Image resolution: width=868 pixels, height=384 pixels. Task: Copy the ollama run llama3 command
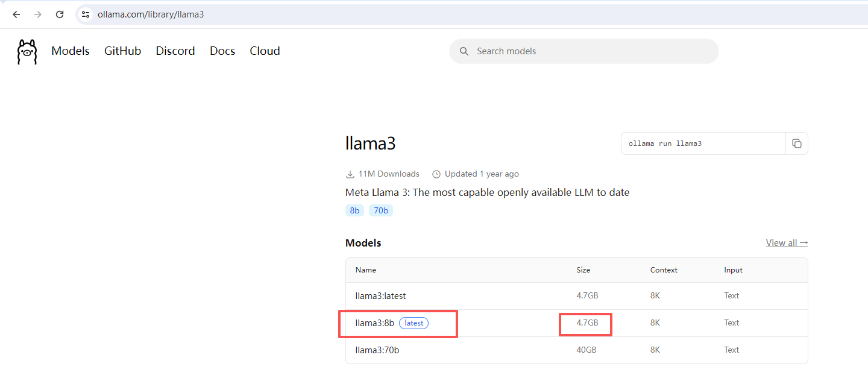[796, 143]
